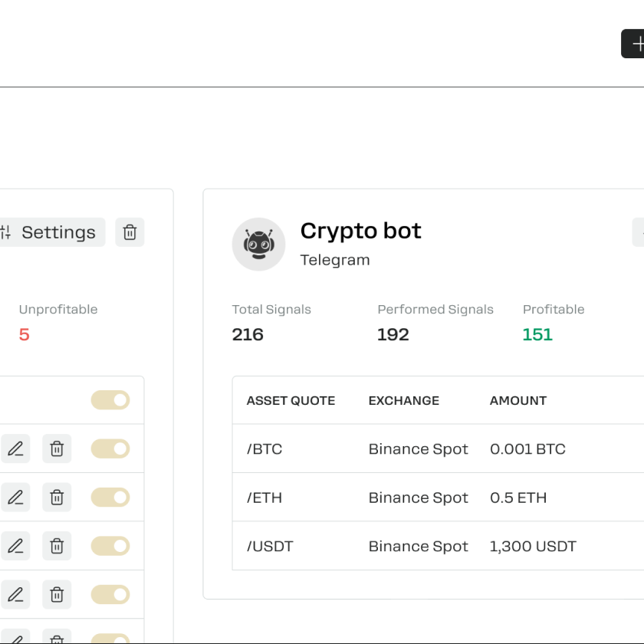Click the trash icon in the third editable row

pyautogui.click(x=57, y=546)
